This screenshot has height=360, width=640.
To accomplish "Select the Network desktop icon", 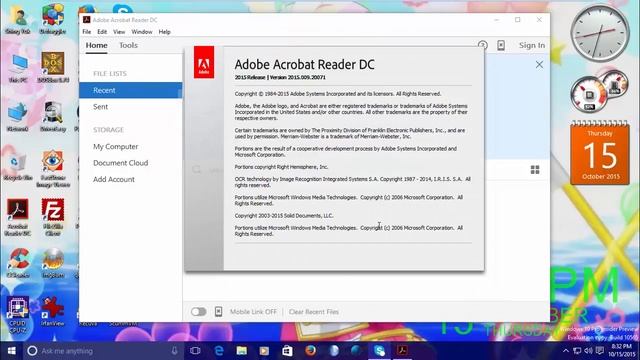I will (x=18, y=116).
